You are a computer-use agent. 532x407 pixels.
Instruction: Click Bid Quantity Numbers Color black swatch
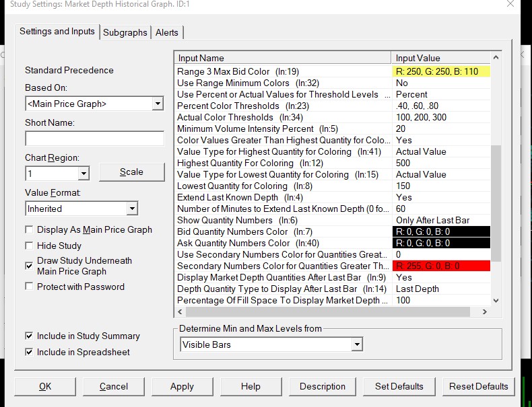pos(441,232)
